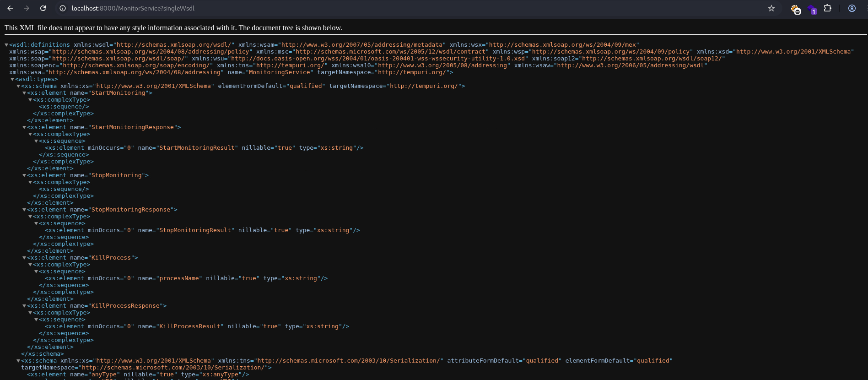Reload the MonitorService WSDL page

(43, 8)
